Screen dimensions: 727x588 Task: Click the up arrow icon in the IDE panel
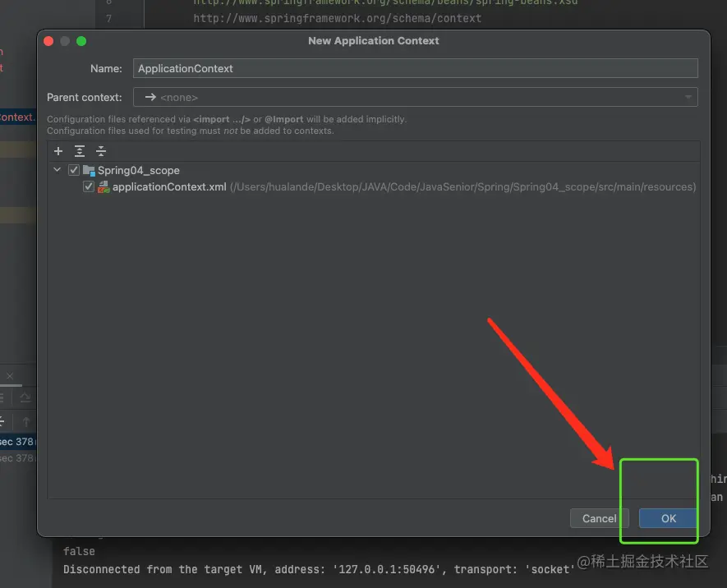[26, 421]
